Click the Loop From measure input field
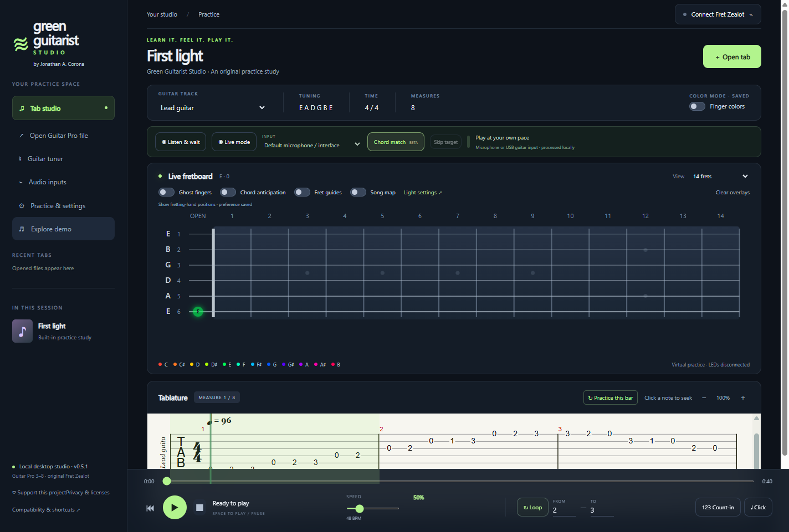This screenshot has width=789, height=532. pyautogui.click(x=564, y=510)
